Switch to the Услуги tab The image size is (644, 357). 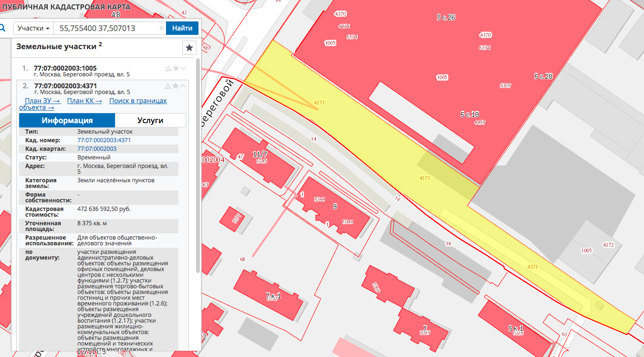coord(150,120)
